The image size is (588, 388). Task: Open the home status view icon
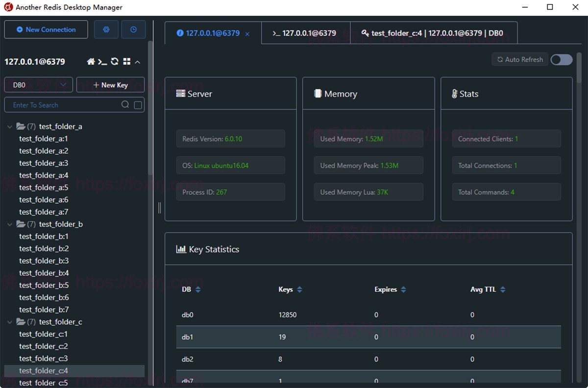click(91, 62)
